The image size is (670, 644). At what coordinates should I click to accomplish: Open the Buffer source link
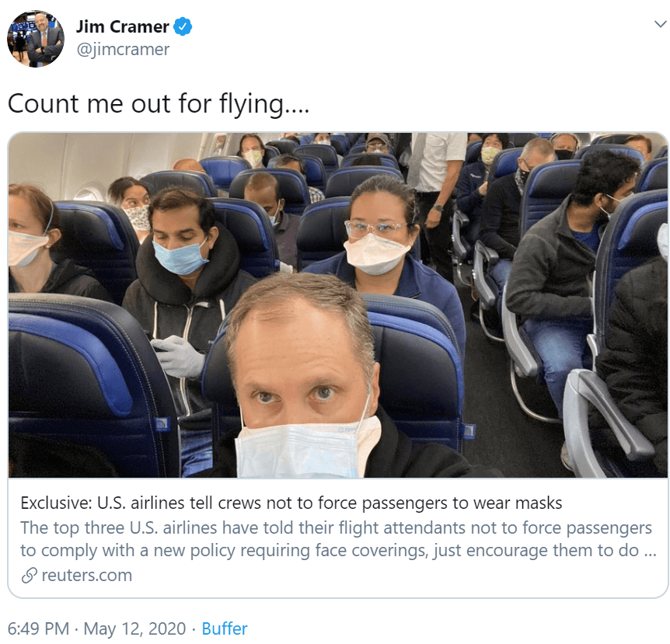225,628
